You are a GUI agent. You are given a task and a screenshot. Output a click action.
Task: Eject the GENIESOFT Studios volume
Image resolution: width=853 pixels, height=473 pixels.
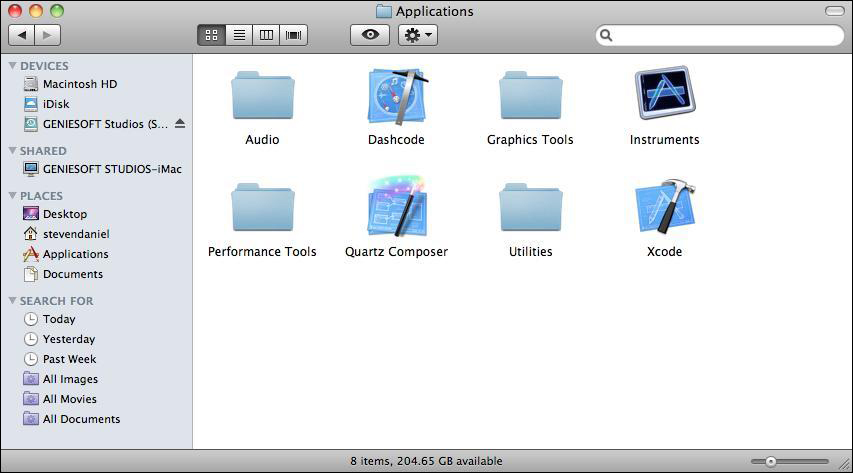tap(180, 124)
